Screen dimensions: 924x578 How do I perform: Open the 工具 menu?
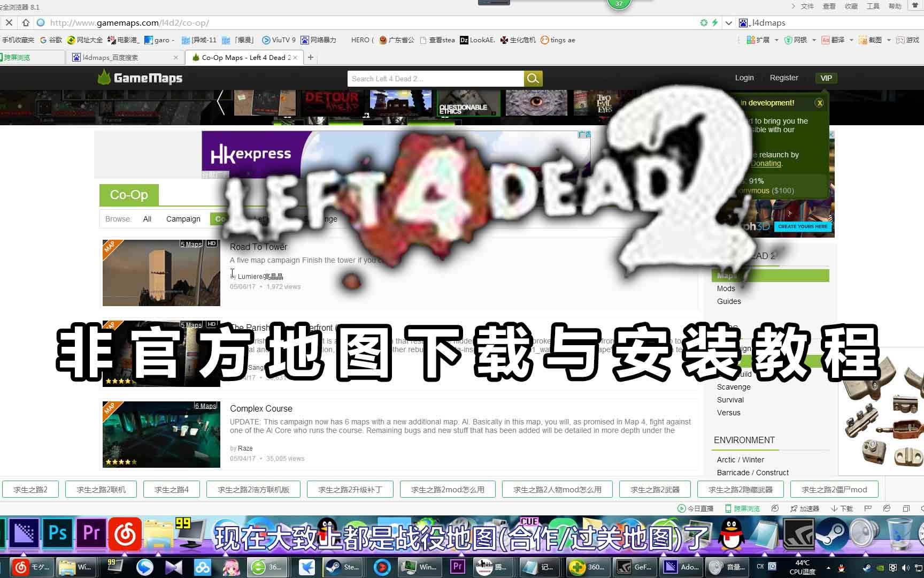[873, 6]
